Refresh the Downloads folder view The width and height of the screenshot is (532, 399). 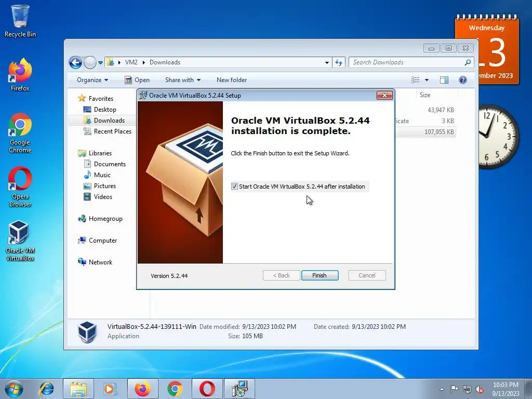tap(339, 62)
